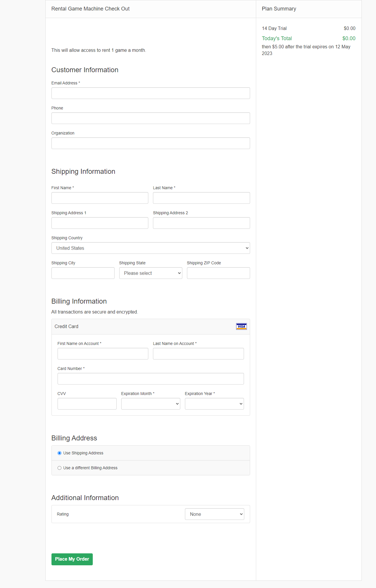Screen dimensions: 376x588
Task: Select the Organization text field
Action: click(150, 143)
